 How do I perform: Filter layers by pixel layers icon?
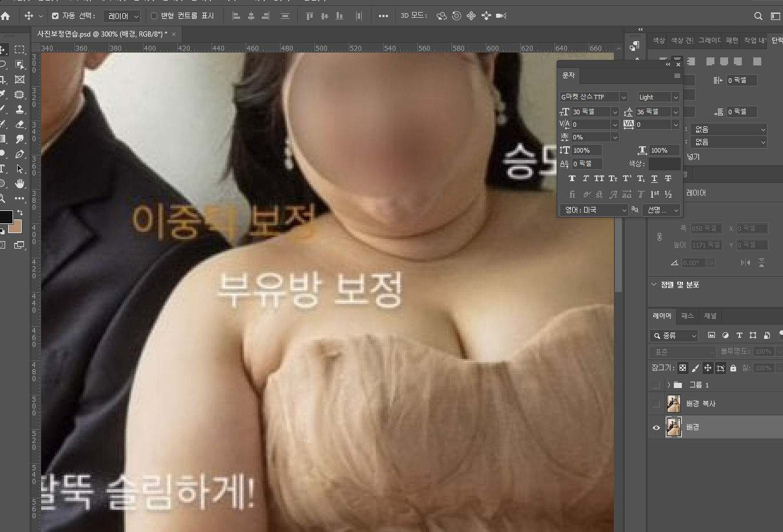point(712,335)
